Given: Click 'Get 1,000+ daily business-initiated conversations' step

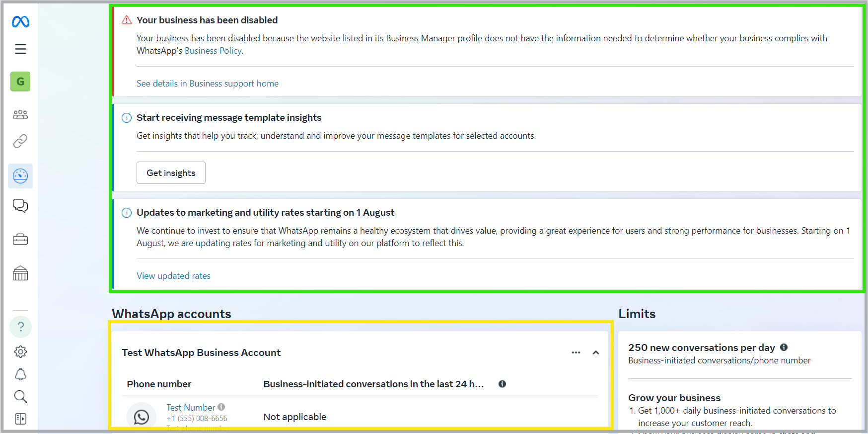Looking at the screenshot, I should [x=737, y=417].
